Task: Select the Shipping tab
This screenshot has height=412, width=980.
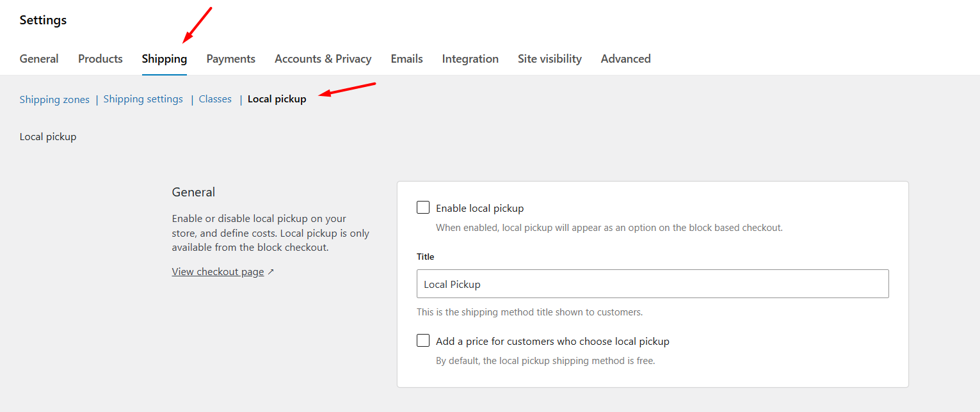Action: pos(165,59)
